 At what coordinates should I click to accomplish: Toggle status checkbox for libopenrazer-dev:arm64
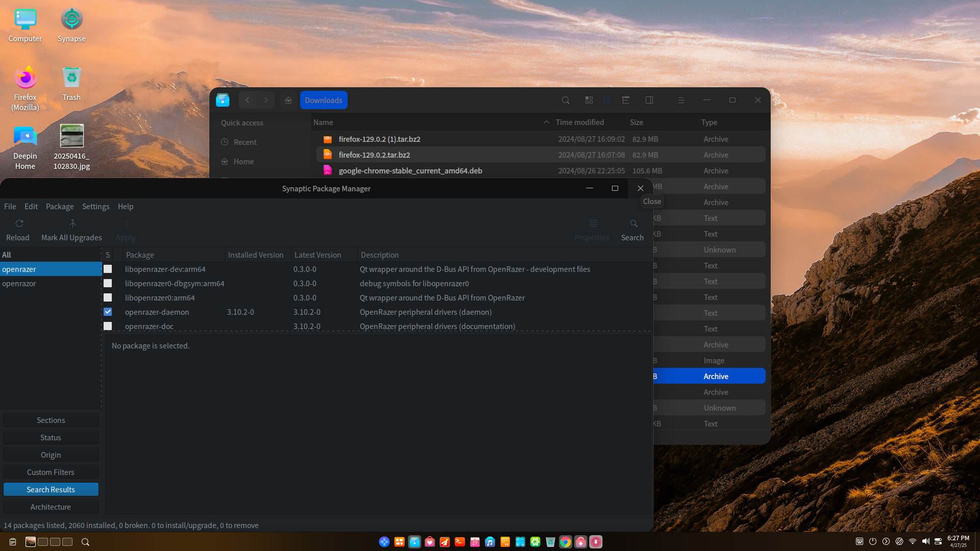pyautogui.click(x=108, y=269)
